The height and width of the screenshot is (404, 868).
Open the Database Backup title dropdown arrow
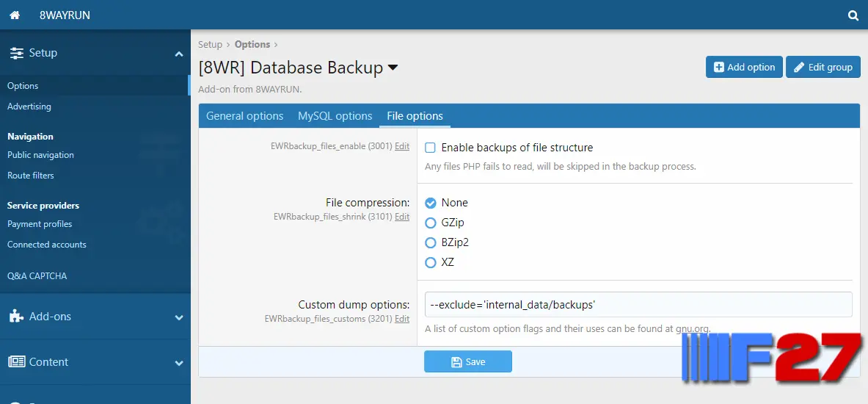coord(393,68)
